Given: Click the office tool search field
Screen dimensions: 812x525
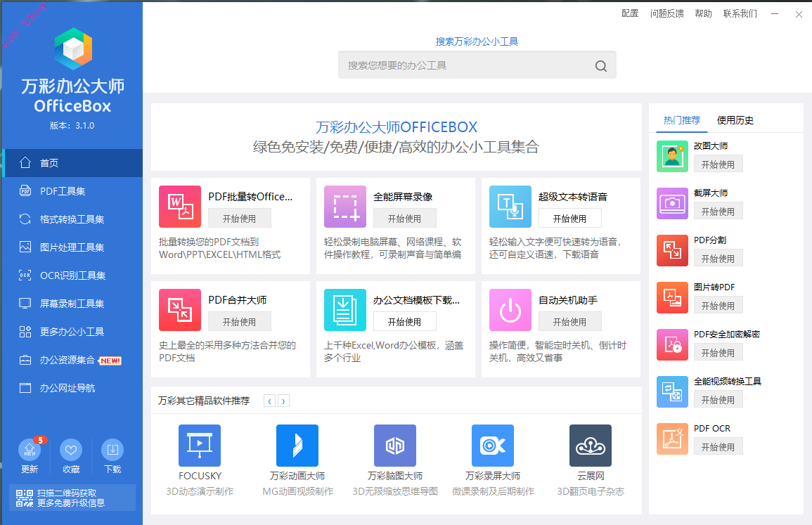Looking at the screenshot, I should point(477,65).
